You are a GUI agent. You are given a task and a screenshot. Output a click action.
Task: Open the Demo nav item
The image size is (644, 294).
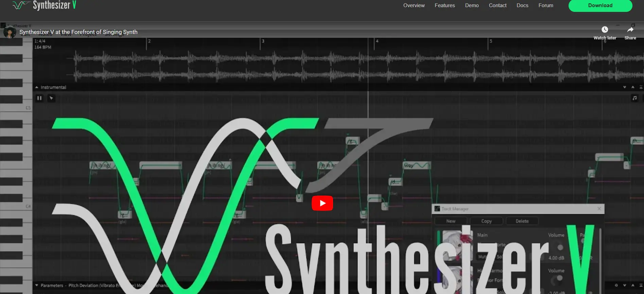coord(472,5)
